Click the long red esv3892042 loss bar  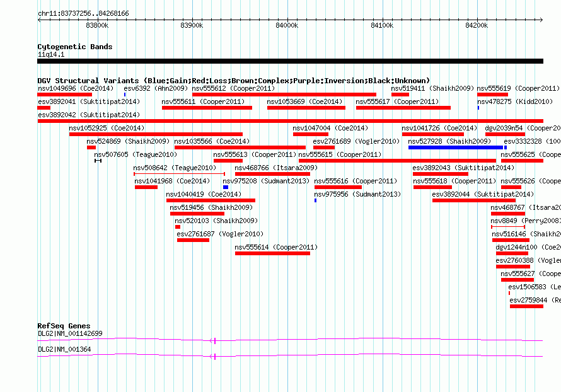pos(290,121)
